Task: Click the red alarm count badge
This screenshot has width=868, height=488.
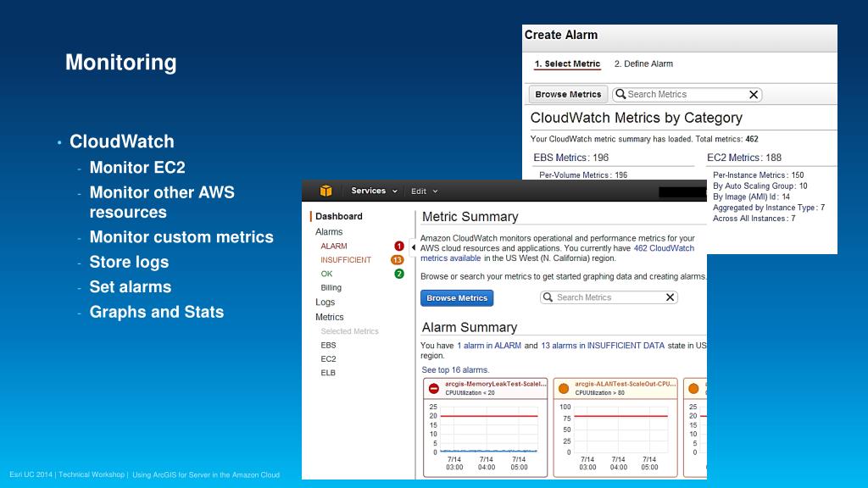Action: pos(398,247)
